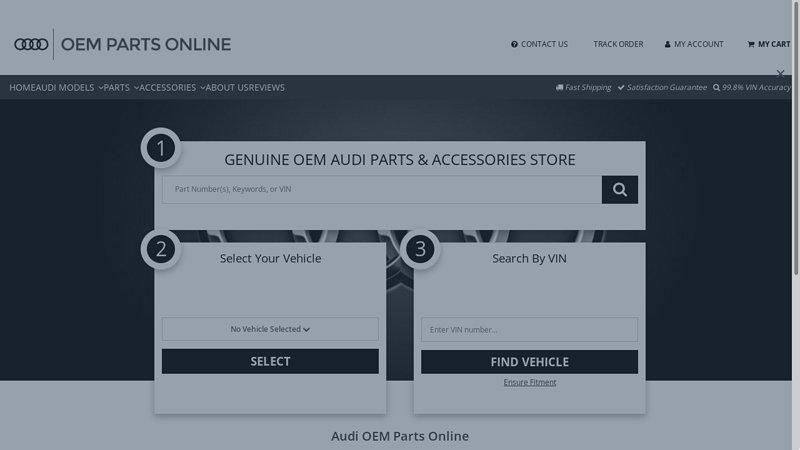The width and height of the screenshot is (800, 450).
Task: Click the FIND VEHICLE button
Action: [529, 362]
